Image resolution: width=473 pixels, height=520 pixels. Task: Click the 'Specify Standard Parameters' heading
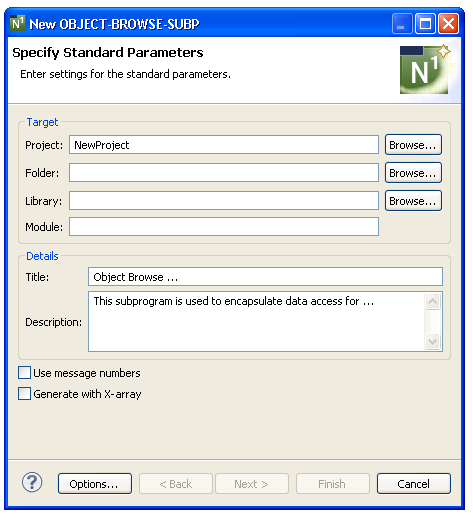tap(108, 53)
